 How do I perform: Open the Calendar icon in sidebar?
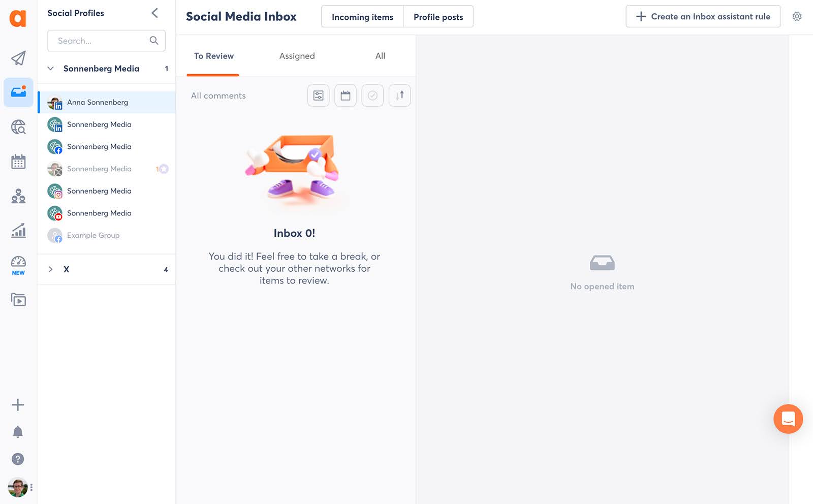point(18,162)
